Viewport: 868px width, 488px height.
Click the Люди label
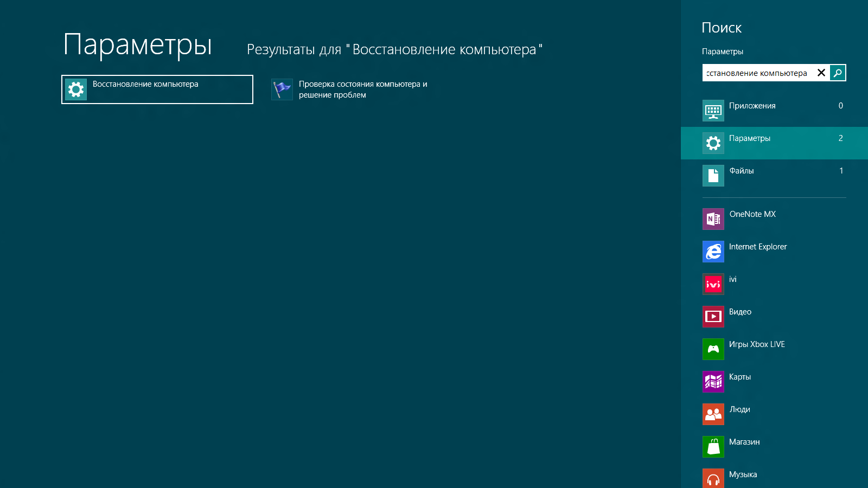pos(739,409)
